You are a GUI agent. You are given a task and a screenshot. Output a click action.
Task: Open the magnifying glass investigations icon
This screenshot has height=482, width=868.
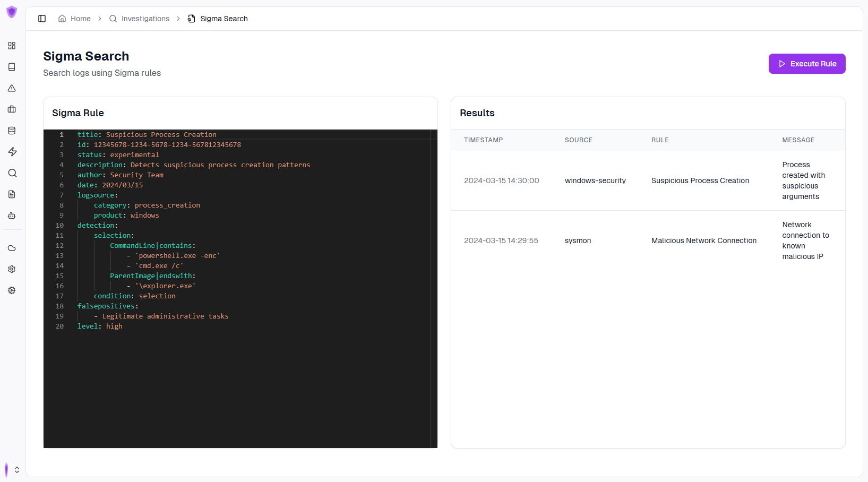tap(12, 173)
